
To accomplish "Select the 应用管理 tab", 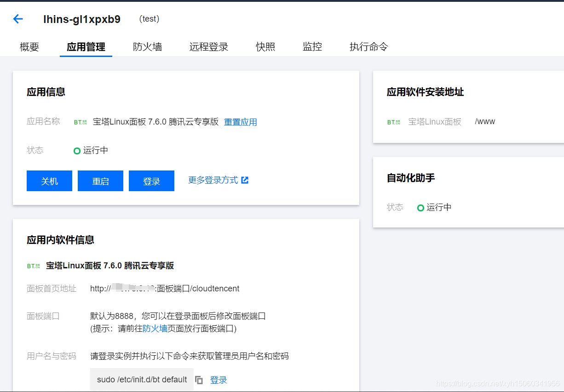I will point(86,47).
